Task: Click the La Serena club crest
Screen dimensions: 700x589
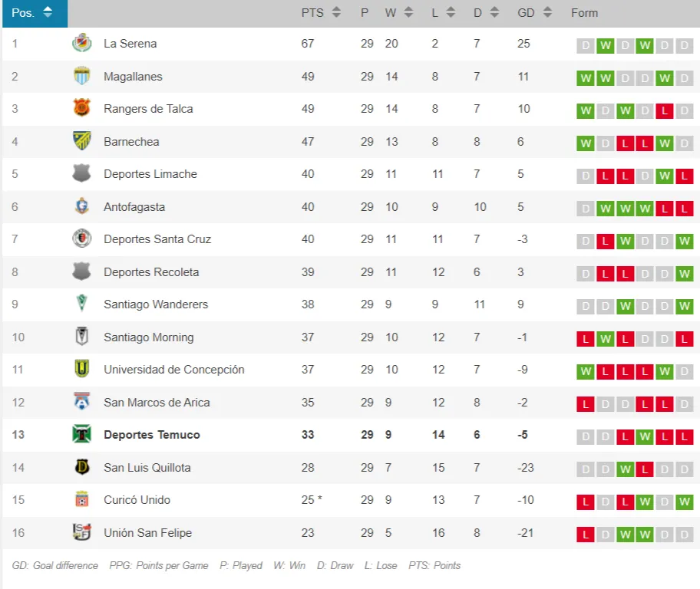Action: tap(81, 44)
